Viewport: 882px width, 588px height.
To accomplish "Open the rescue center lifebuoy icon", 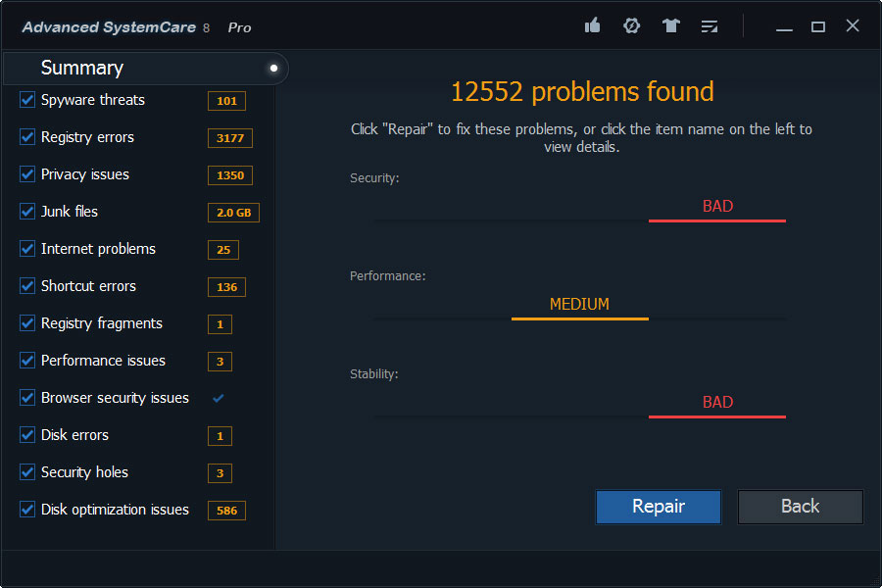I will click(x=632, y=25).
